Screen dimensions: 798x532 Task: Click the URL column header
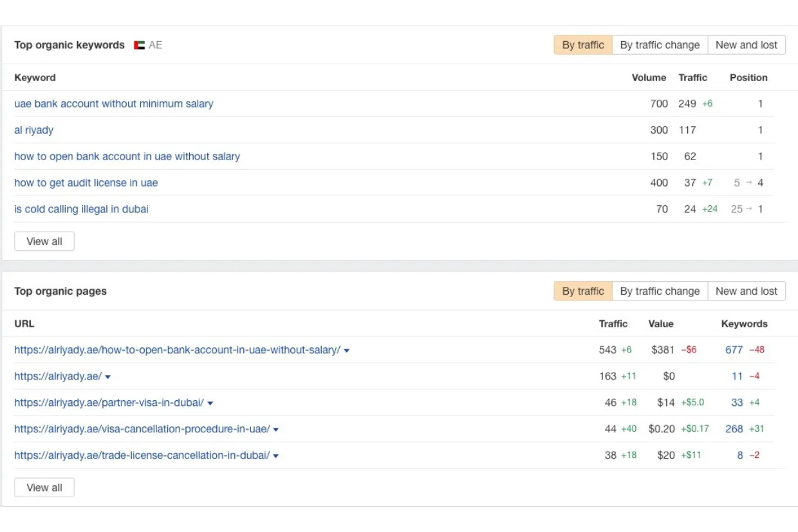[24, 324]
